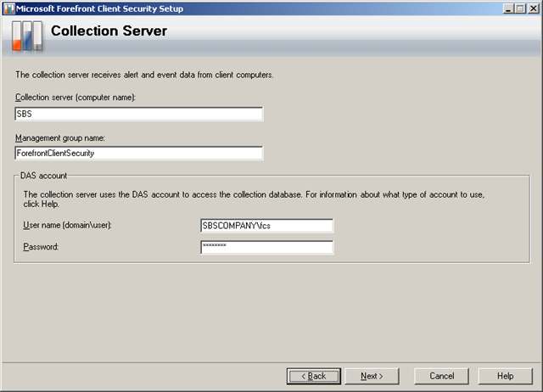Image resolution: width=543 pixels, height=392 pixels.
Task: Click the 'Password:' label
Action: coord(41,247)
